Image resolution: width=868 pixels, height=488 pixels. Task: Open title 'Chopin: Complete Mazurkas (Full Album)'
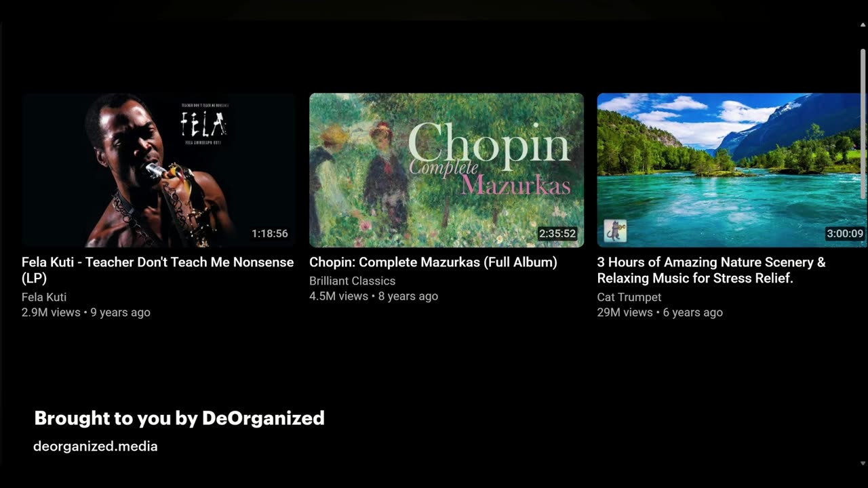click(x=433, y=262)
